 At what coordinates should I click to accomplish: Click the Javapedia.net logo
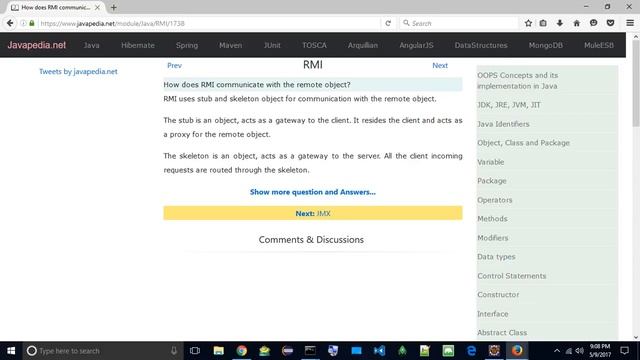pos(36,45)
